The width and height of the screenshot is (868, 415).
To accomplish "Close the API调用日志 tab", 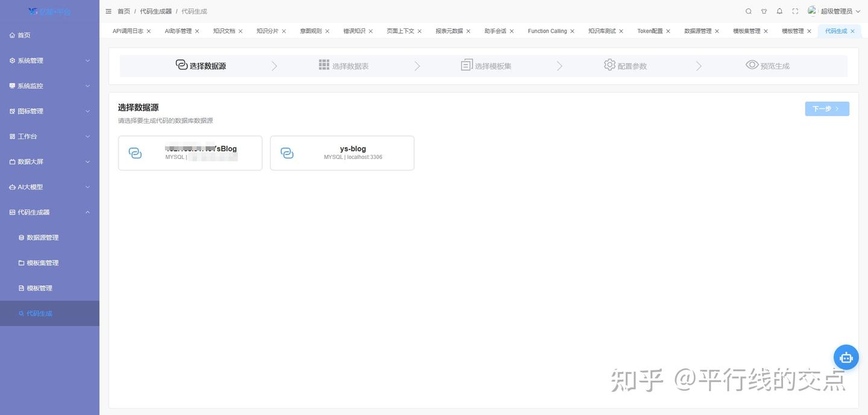I will point(149,31).
